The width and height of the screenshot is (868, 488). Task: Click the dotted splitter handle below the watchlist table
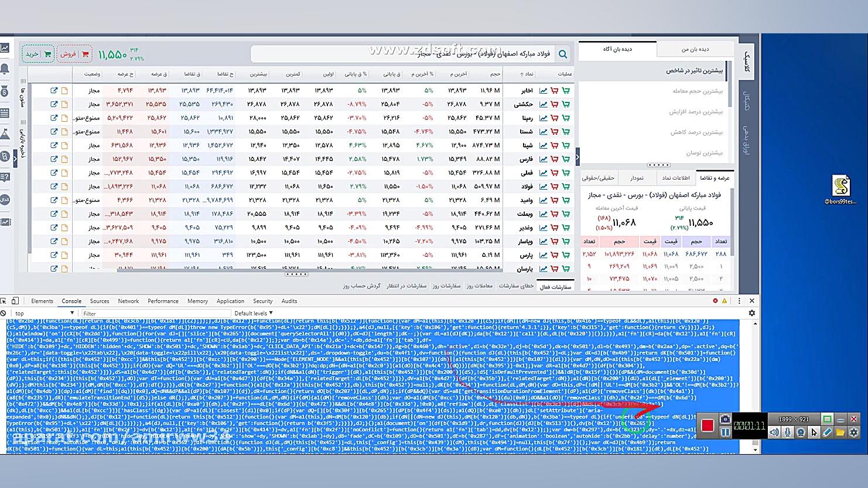pos(296,274)
